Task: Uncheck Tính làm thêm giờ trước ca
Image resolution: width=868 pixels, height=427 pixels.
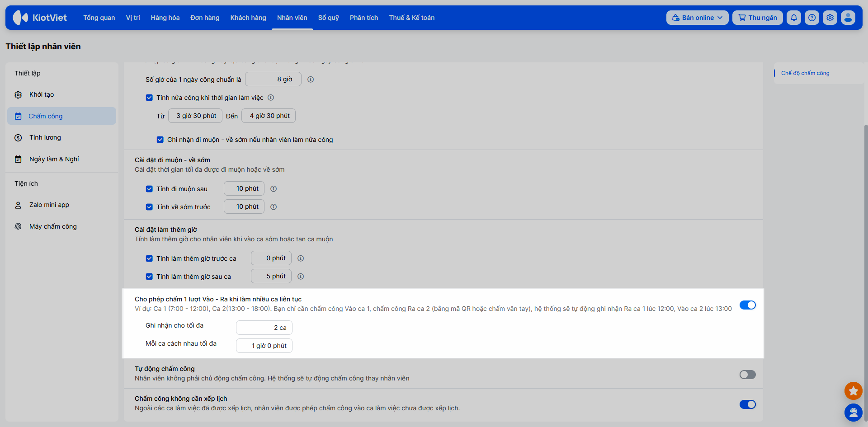Action: (149, 258)
